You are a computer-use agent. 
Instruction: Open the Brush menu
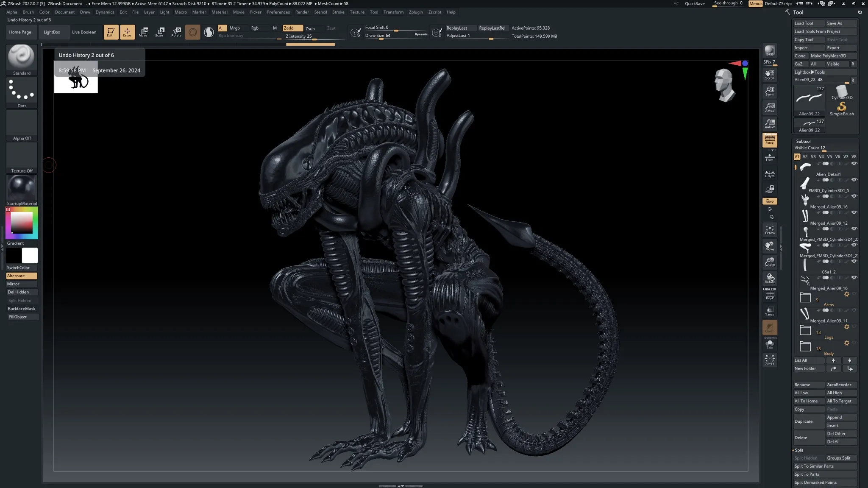point(28,12)
